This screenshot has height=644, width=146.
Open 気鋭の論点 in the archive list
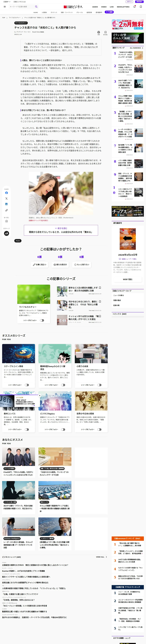click(x=117, y=300)
